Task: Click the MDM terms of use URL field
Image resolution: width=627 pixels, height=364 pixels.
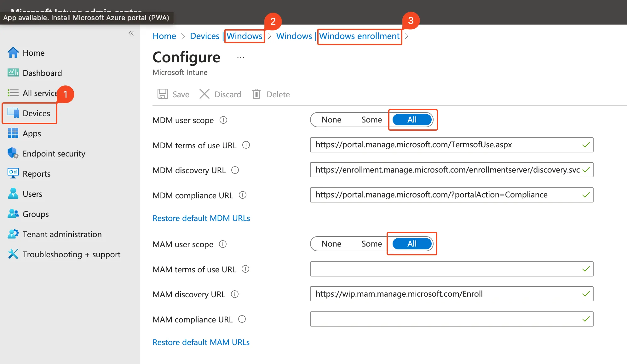Action: (452, 145)
